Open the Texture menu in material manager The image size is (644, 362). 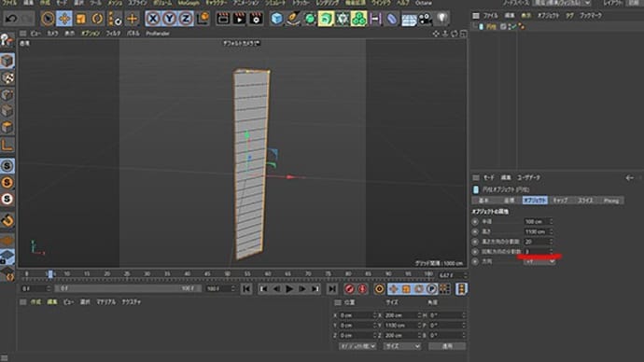[132, 301]
